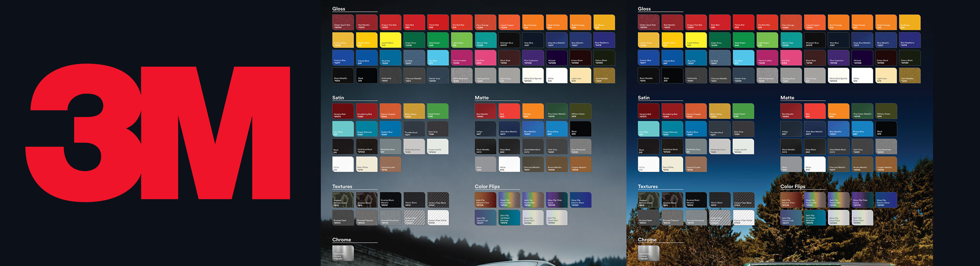Choose Satin Caramel Luster SP59 in gray-sky chart
Screen dimensions: 980x266
(x=390, y=164)
